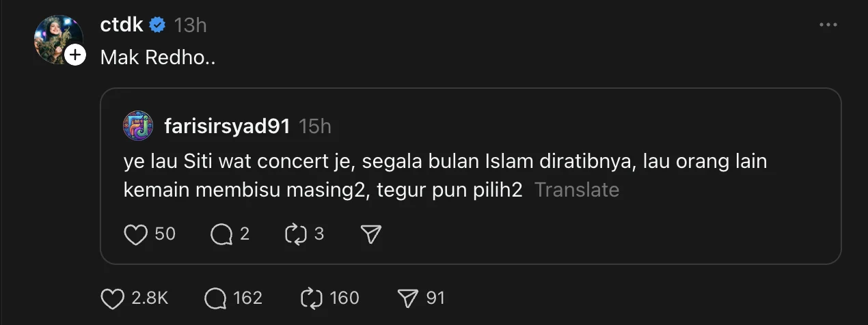Open the post via the 13h timestamp
Image resolution: width=868 pixels, height=325 pixels.
click(x=190, y=25)
